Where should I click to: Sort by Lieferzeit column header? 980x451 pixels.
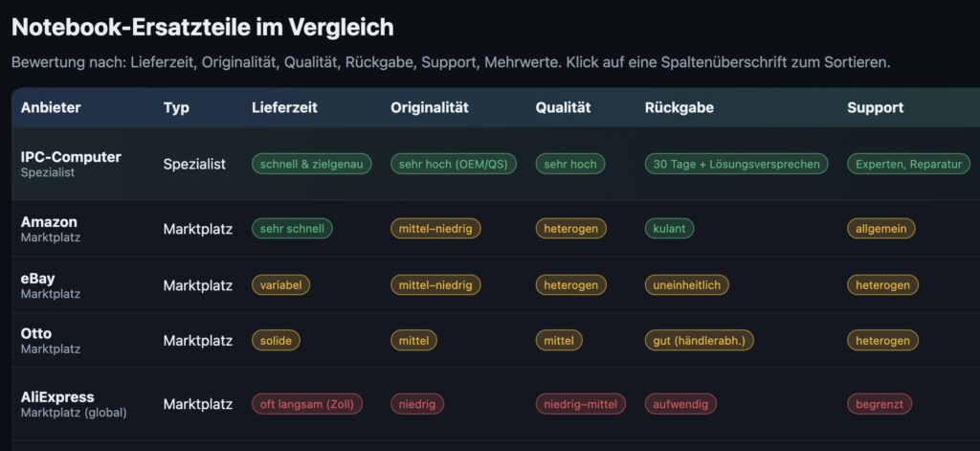[284, 107]
